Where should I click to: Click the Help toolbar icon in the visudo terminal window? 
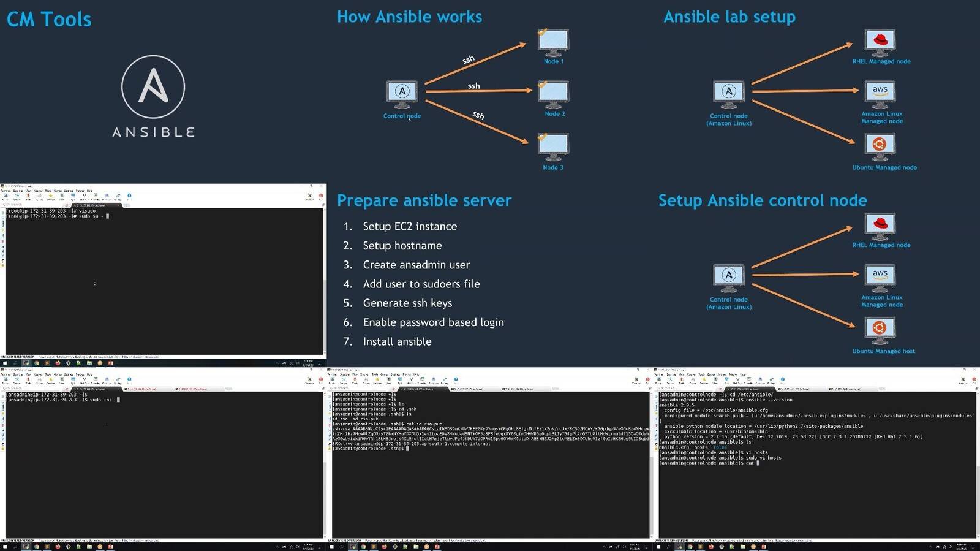[x=129, y=197]
